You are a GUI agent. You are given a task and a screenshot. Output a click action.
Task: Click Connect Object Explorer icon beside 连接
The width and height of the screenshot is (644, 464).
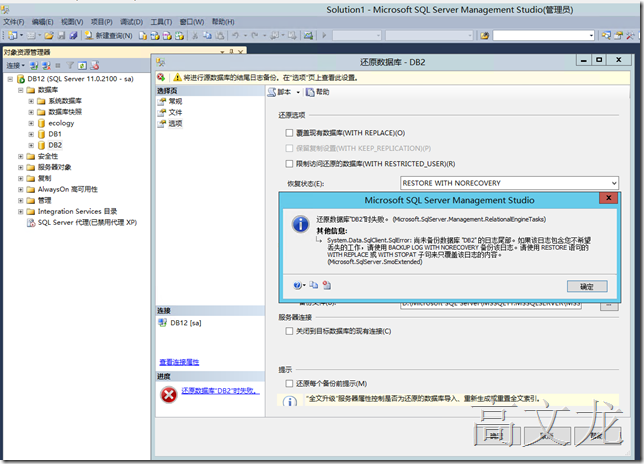click(x=34, y=65)
